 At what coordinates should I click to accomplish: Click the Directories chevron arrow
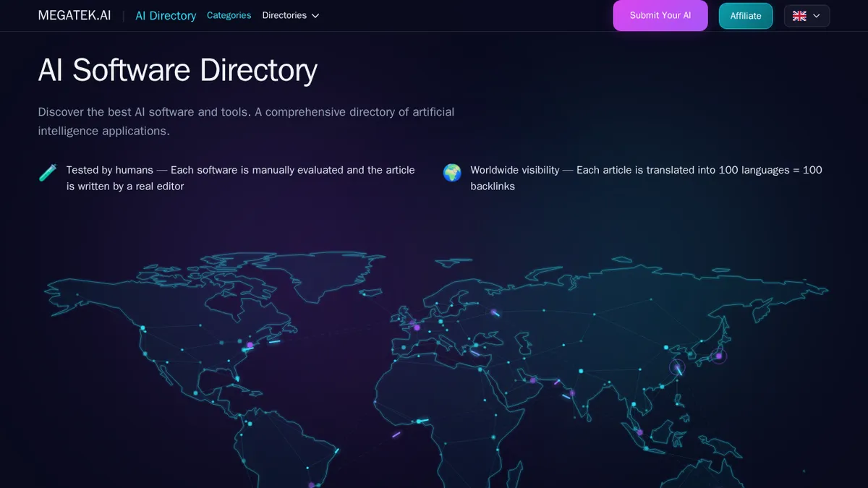(315, 15)
